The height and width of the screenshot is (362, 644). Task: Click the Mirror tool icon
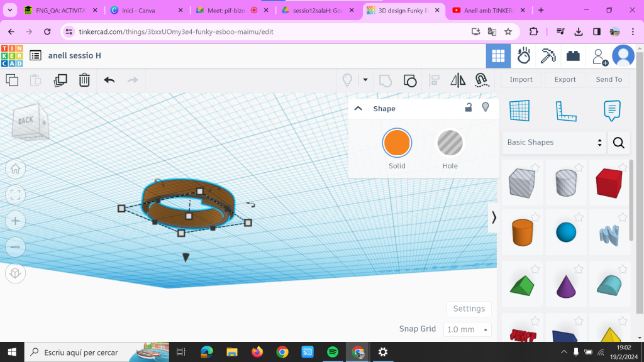458,80
